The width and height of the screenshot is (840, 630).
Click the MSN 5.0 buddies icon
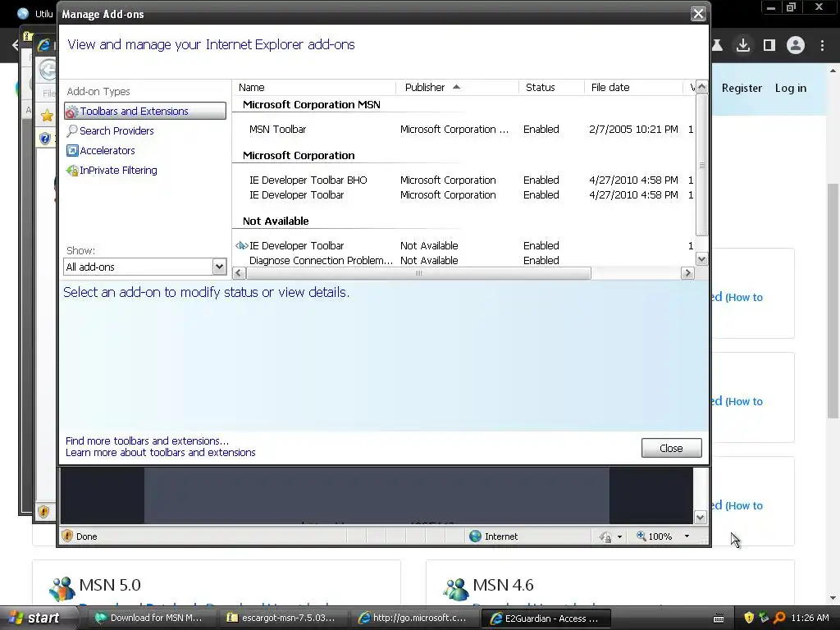(62, 589)
